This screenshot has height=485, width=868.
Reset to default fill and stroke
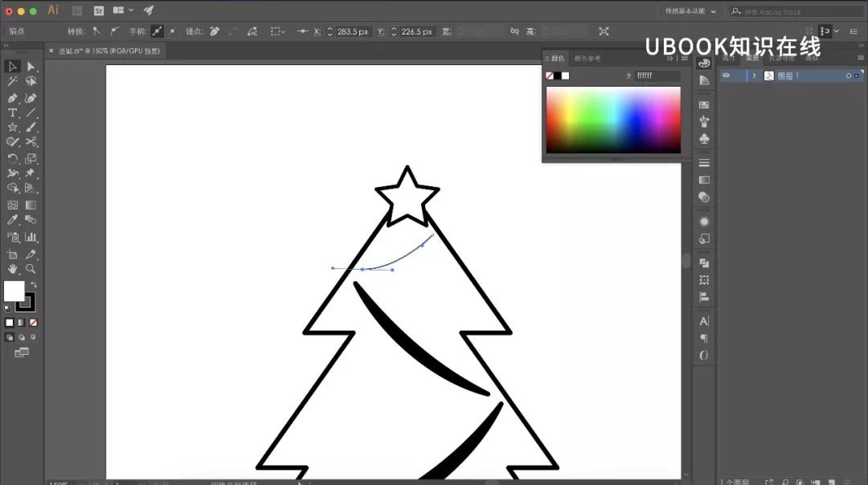click(7, 308)
